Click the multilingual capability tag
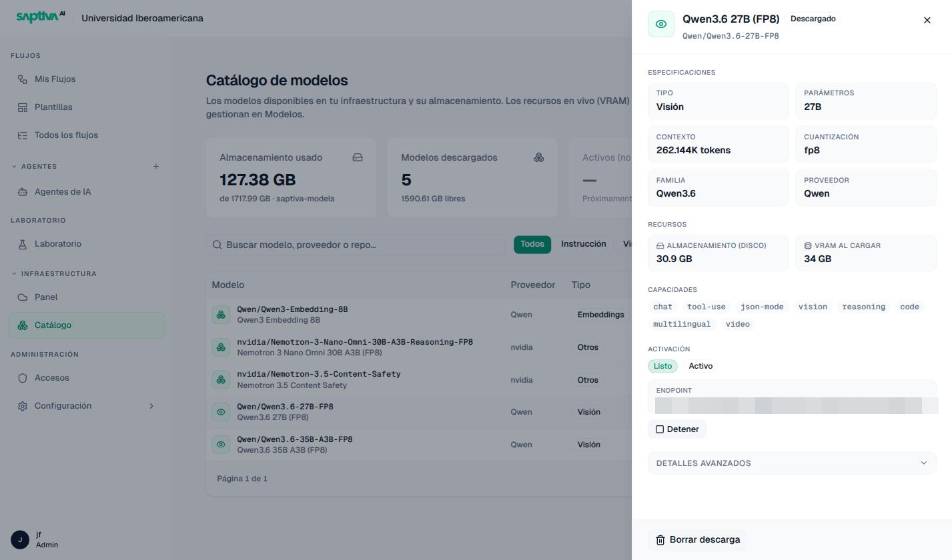The width and height of the screenshot is (952, 560). click(x=682, y=324)
